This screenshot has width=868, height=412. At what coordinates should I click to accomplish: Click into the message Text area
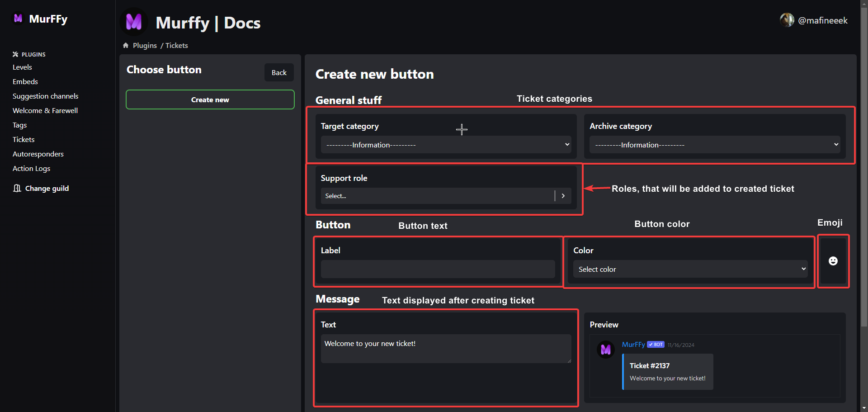pyautogui.click(x=446, y=349)
